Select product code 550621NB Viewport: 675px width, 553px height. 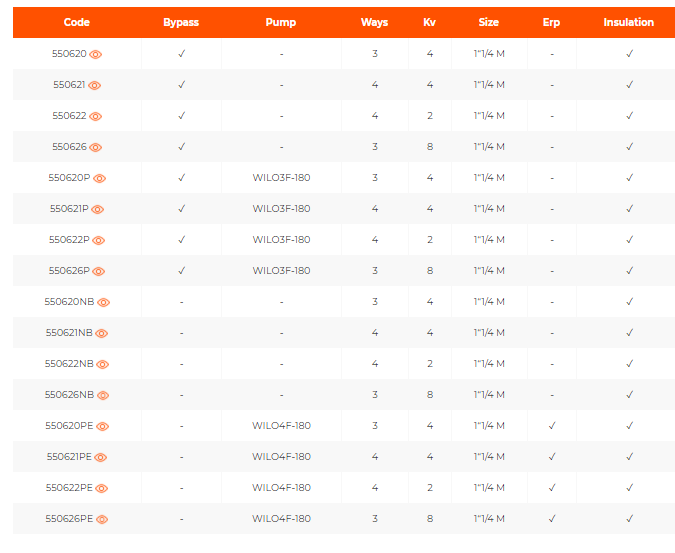coord(69,333)
